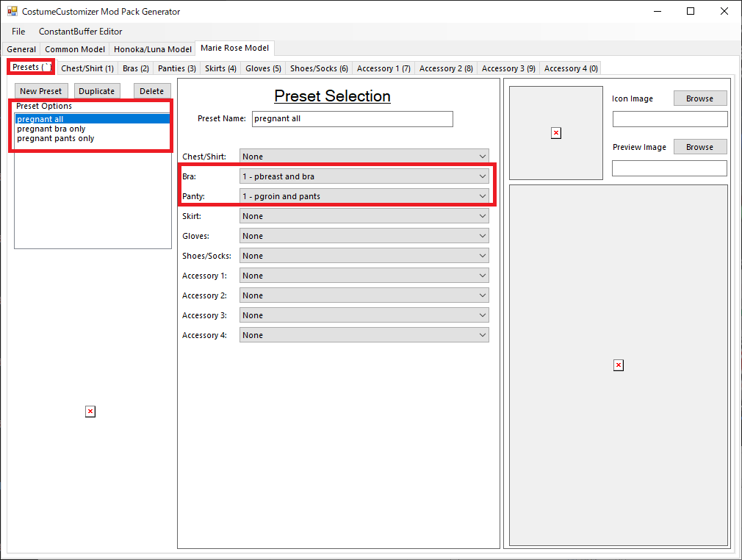Expand the Accessory 1 dropdown
The width and height of the screenshot is (742, 560).
[x=364, y=276]
